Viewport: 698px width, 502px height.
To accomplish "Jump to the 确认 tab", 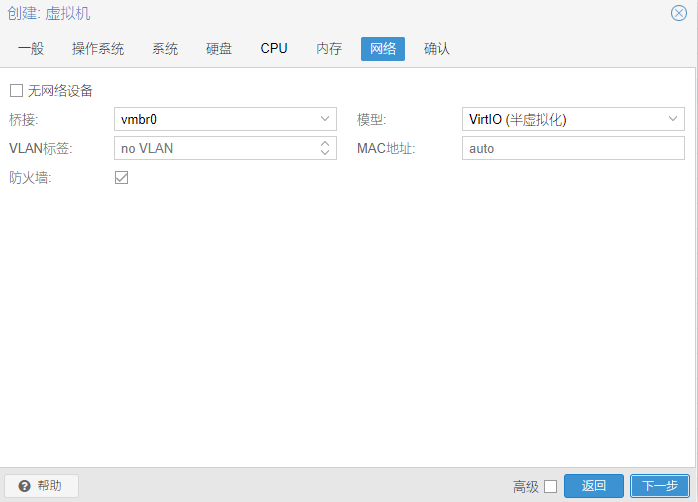I will pyautogui.click(x=437, y=49).
